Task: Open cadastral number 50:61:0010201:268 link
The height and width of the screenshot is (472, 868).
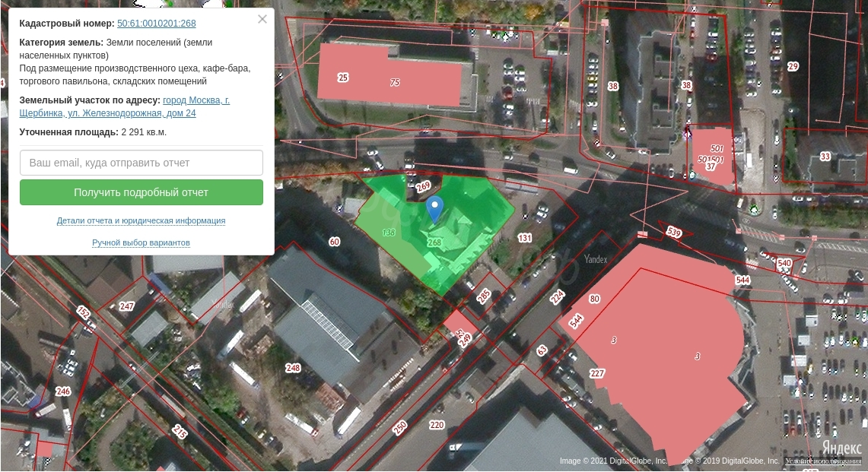Action: pos(156,24)
